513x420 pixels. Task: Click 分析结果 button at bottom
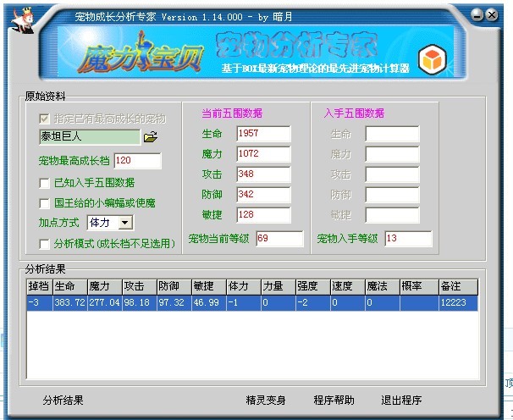pyautogui.click(x=63, y=400)
